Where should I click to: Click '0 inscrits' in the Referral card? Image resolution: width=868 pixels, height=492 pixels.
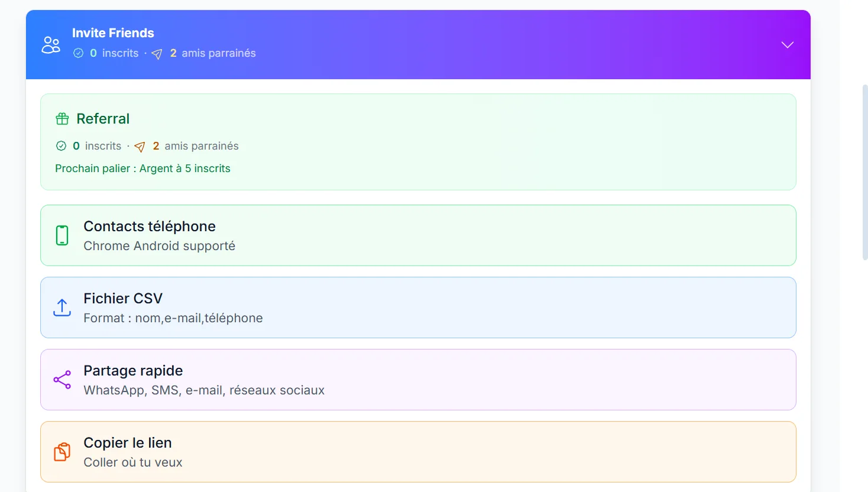(x=97, y=146)
